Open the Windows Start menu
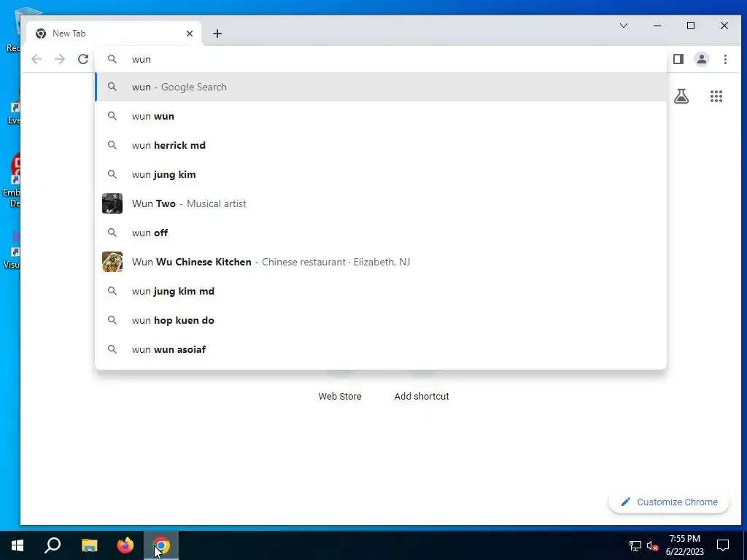The width and height of the screenshot is (747, 560). pos(18,545)
